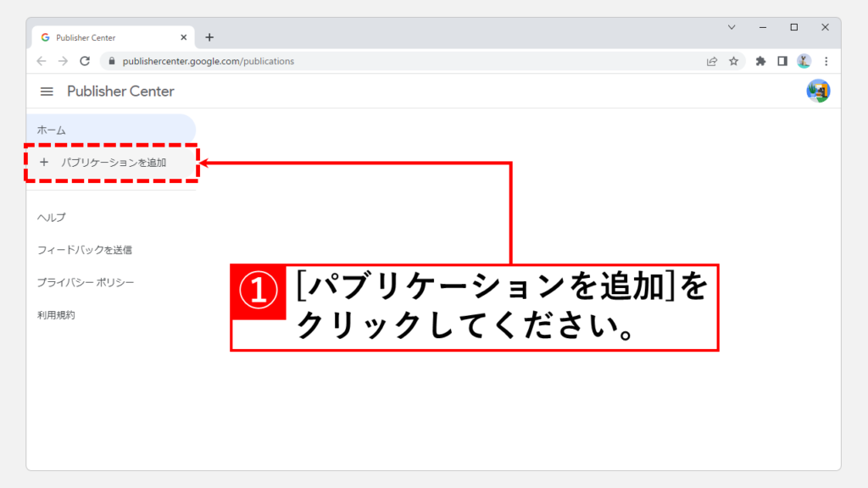868x488 pixels.
Task: Open Google account avatar in Publisher Center
Action: point(818,91)
